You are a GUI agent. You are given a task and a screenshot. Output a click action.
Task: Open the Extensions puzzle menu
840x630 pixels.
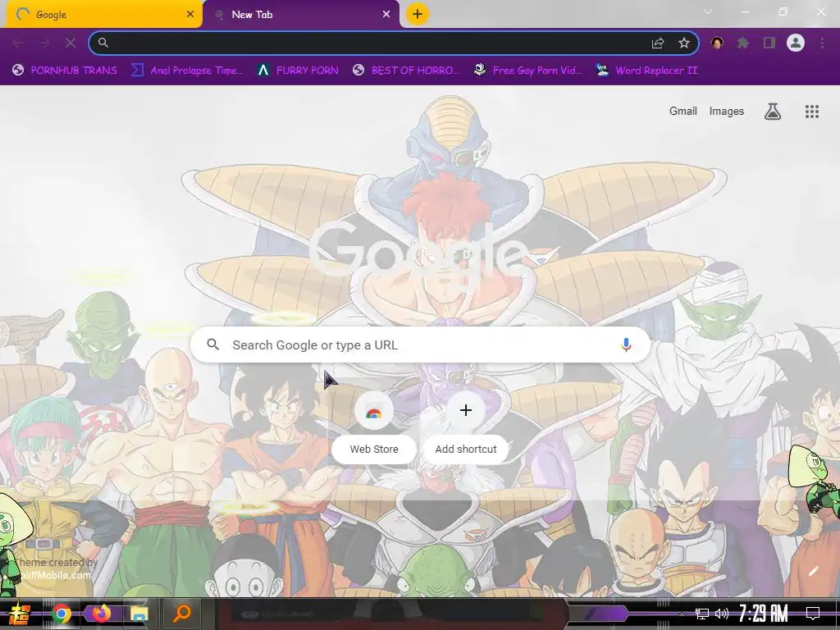pos(743,43)
